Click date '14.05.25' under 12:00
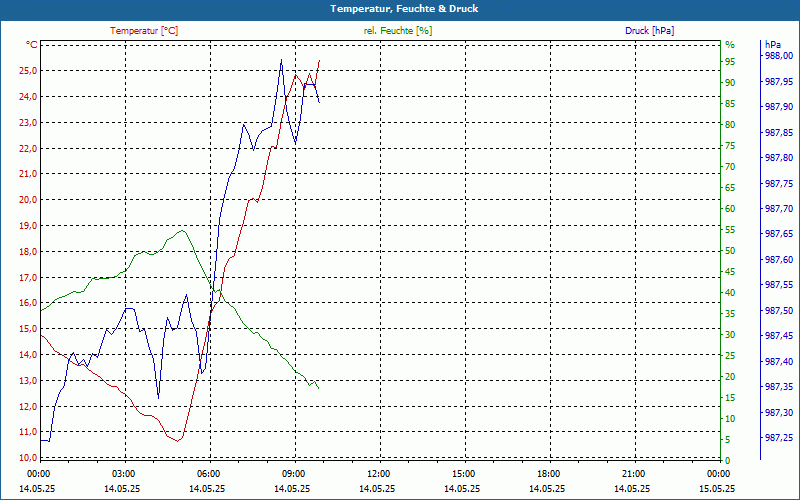 (x=377, y=489)
